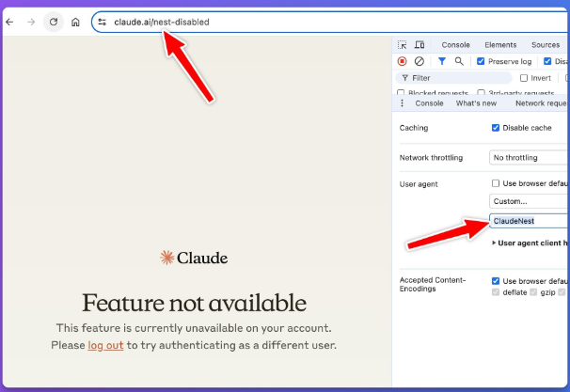
Task: Uncheck Disable cache under Caching
Action: pos(496,128)
